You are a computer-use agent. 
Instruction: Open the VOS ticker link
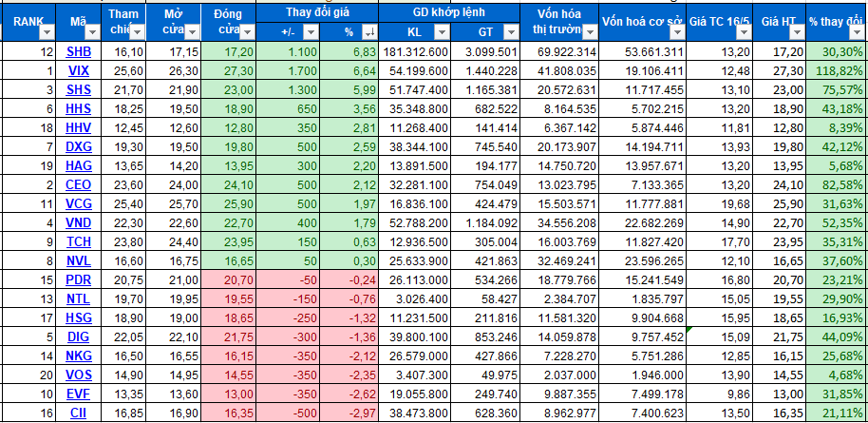tap(79, 375)
